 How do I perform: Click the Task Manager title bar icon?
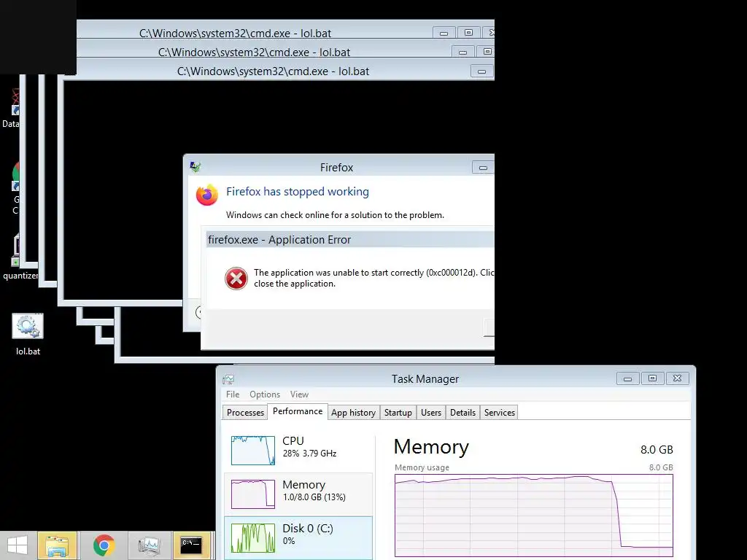(228, 379)
